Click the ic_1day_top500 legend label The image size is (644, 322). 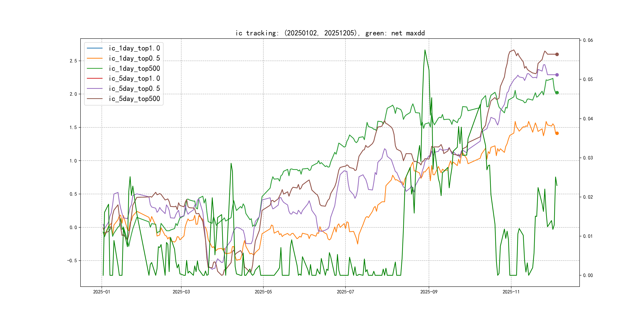coord(134,68)
